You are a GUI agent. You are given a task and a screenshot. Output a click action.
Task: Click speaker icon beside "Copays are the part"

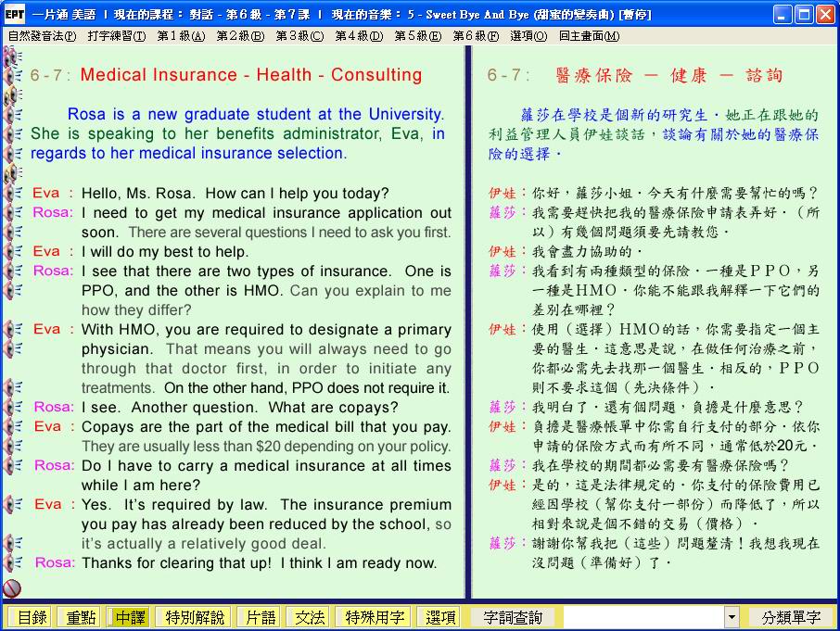(x=13, y=427)
